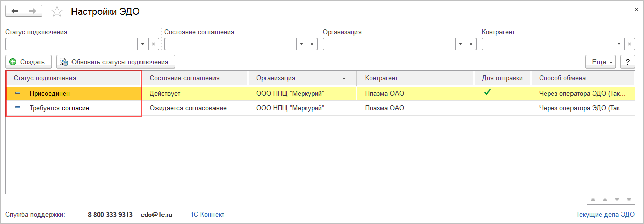
Task: Clear the Организация filter field
Action: pos(471,44)
